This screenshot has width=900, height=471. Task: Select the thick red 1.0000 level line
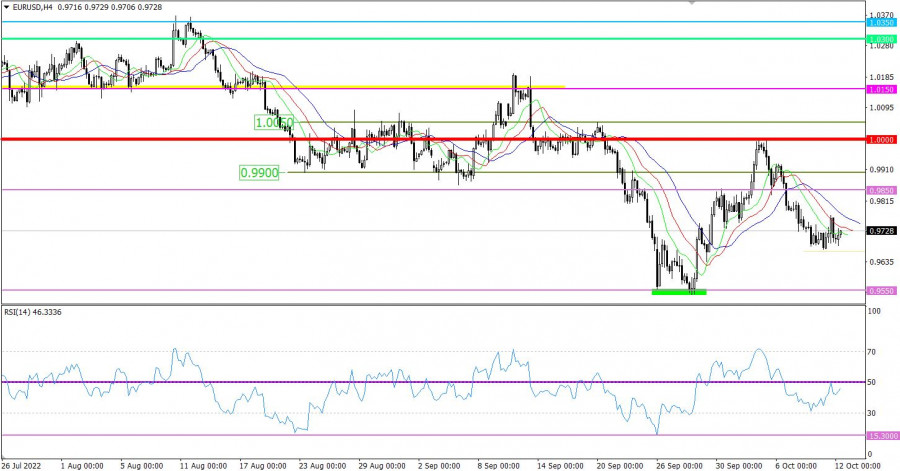click(x=400, y=139)
